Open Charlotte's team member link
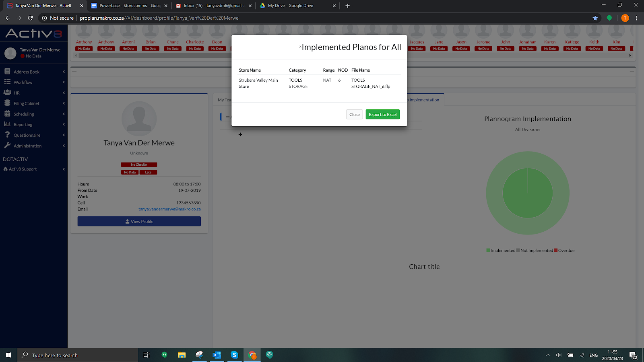Screen dimensions: 644x362 pyautogui.click(x=195, y=42)
